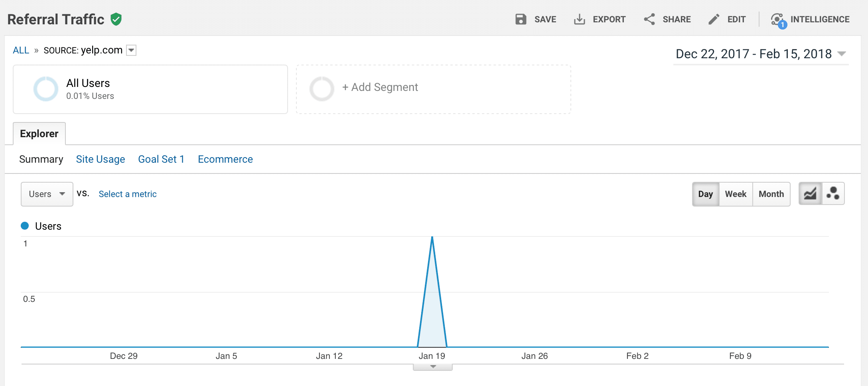Click the INTELLIGENCE label
The height and width of the screenshot is (386, 868).
pos(820,20)
